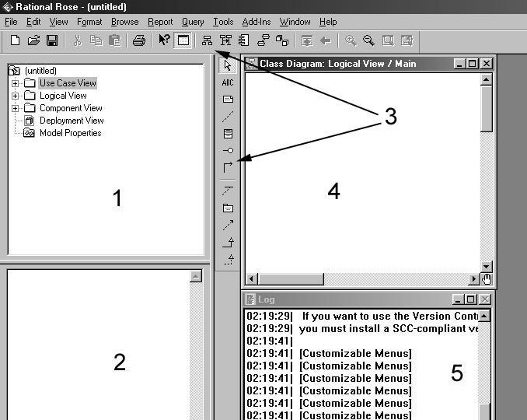Click Class Diagram vertical scrollbar up arrow
This screenshot has width=527, height=420.
pos(486,79)
